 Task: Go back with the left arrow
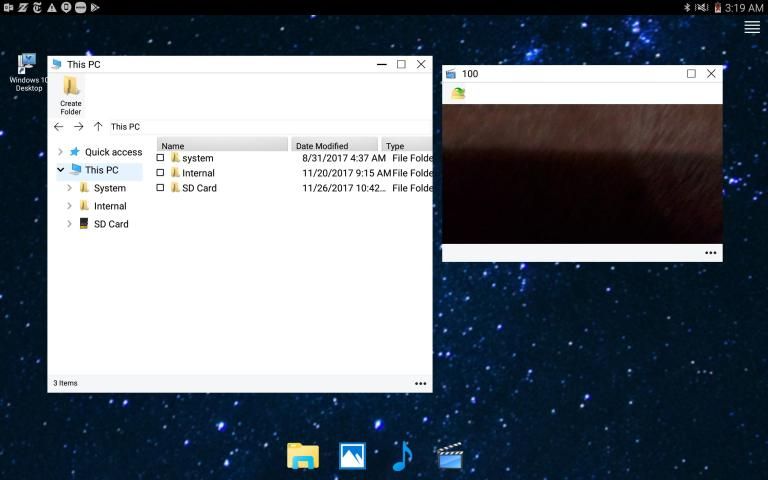58,127
